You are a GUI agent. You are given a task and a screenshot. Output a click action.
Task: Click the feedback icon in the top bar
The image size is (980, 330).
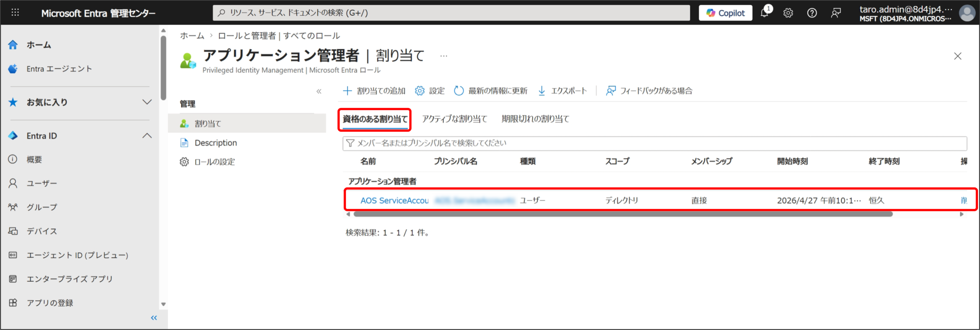(836, 13)
